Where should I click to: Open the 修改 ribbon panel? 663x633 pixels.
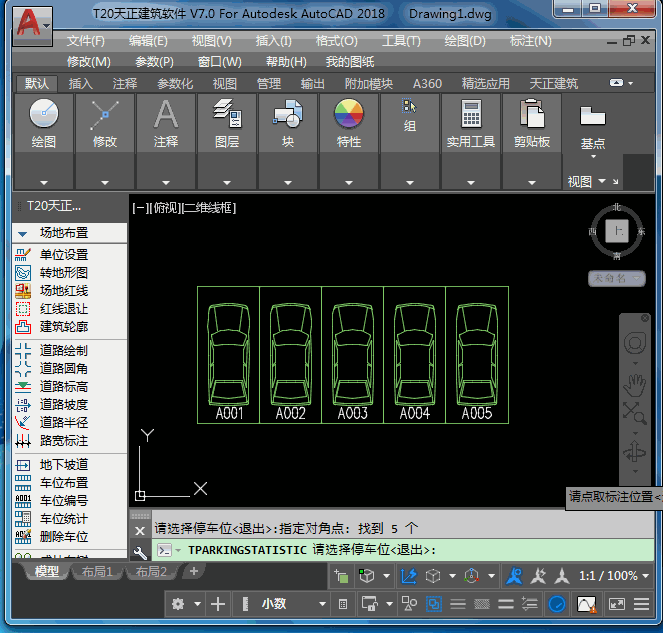click(x=105, y=123)
